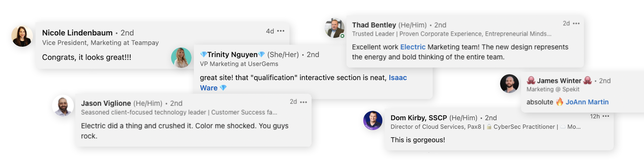Open more options on Thad Bentley's comment
This screenshot has width=644, height=168.
tap(576, 24)
